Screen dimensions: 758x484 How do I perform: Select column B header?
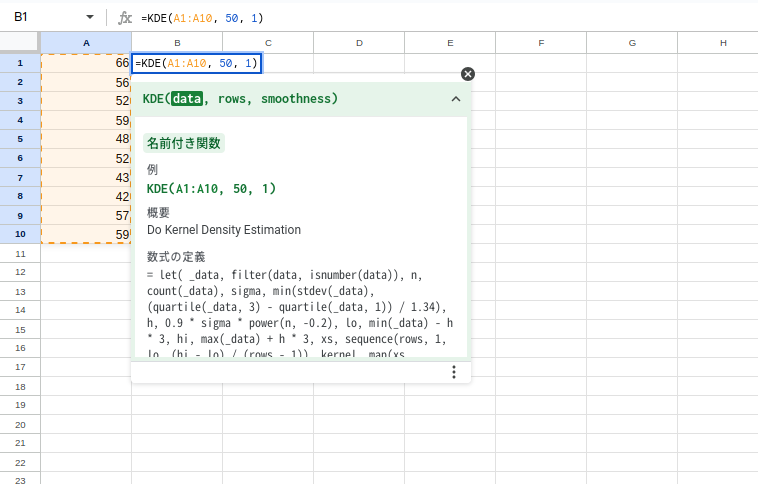click(177, 43)
